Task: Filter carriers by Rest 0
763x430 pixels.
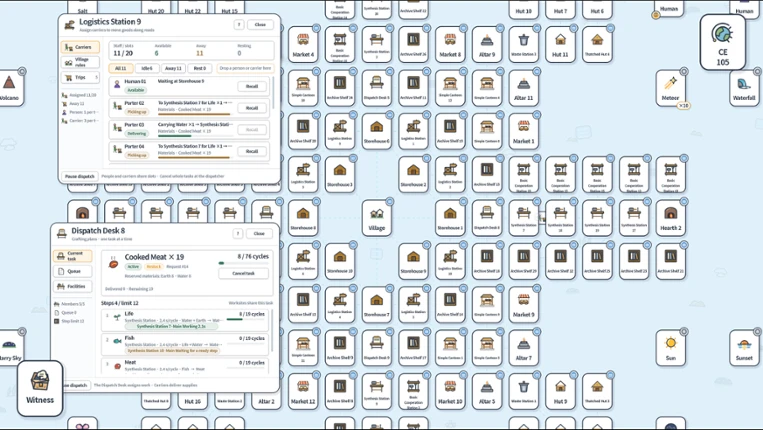Action: pyautogui.click(x=200, y=69)
